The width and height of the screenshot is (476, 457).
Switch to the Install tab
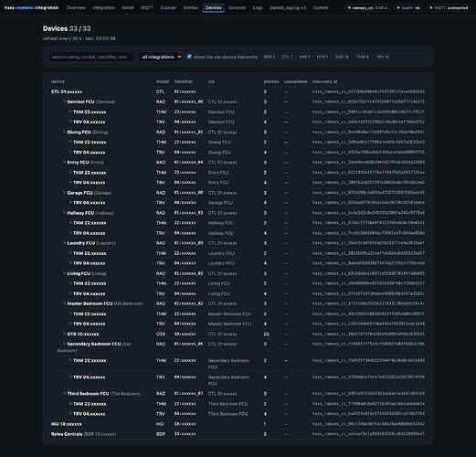click(x=128, y=8)
